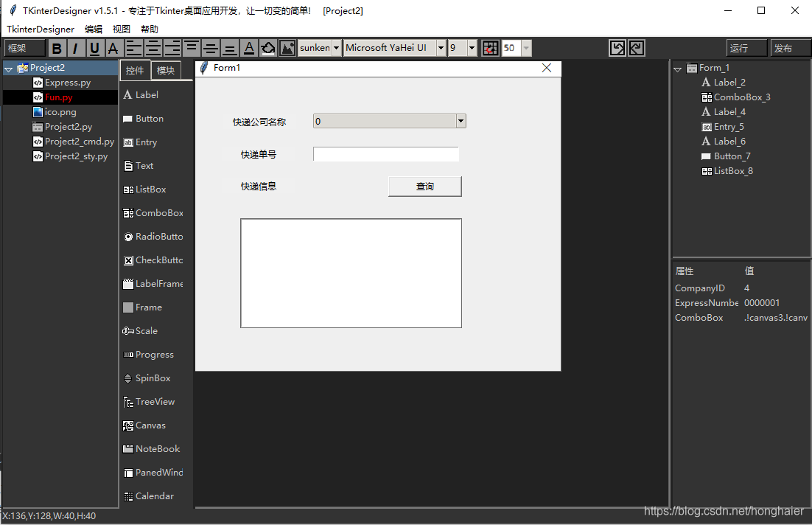This screenshot has width=812, height=525.
Task: Pick the Label widget from toolbox
Action: pyautogui.click(x=141, y=95)
